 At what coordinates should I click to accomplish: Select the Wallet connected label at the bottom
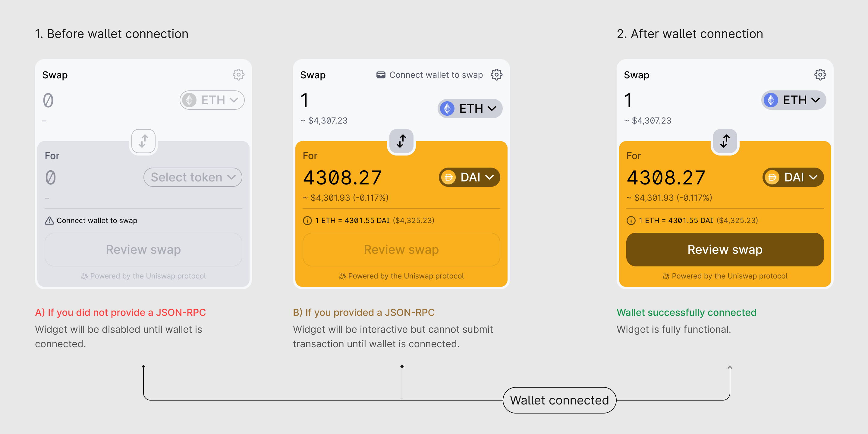[x=559, y=400]
